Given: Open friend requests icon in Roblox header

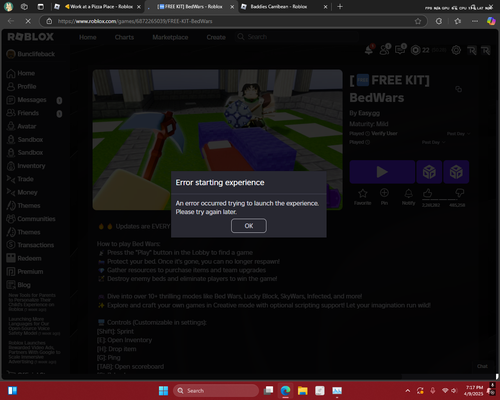Looking at the screenshot, I should click(x=385, y=50).
